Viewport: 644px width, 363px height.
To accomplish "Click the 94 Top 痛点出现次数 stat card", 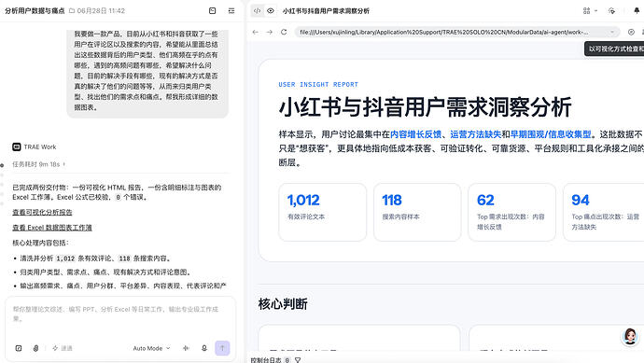I will [604, 213].
